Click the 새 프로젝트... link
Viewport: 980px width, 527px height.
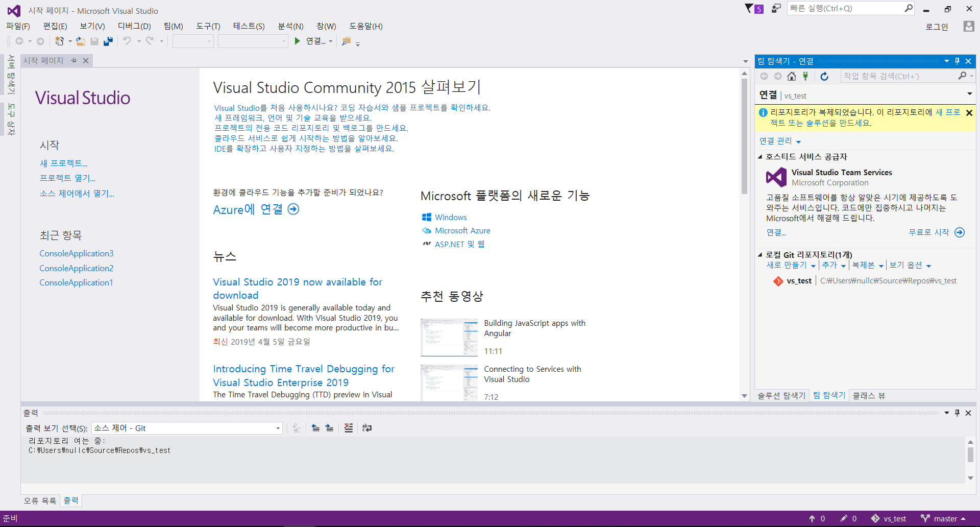pos(64,163)
